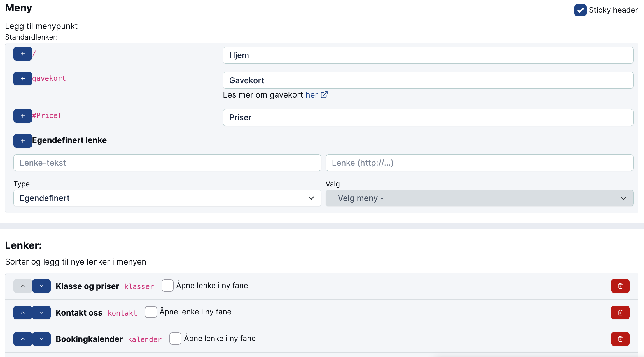
Task: Move Klasse og priser link down
Action: click(41, 286)
